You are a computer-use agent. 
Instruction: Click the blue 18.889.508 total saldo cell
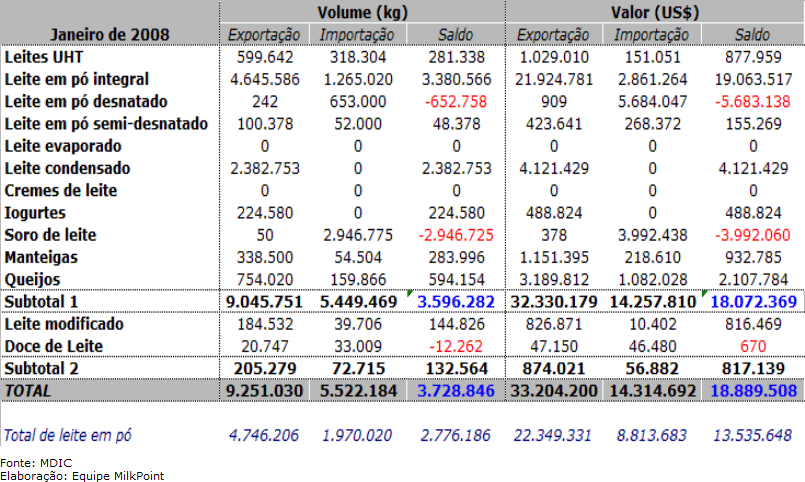point(750,390)
